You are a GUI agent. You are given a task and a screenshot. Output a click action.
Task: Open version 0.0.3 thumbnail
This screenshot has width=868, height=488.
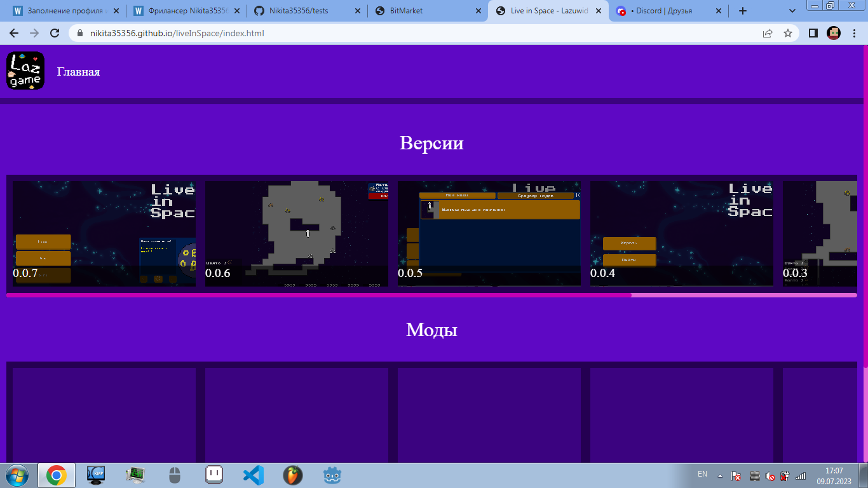point(820,234)
